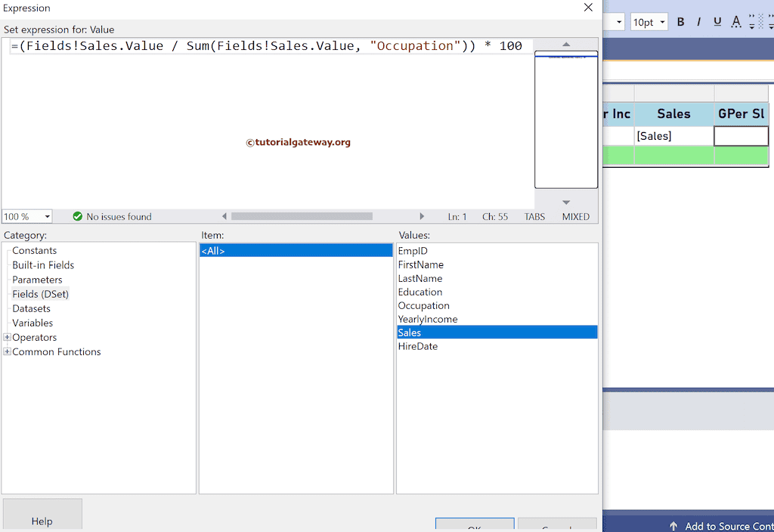Click the up scroll arrow in the expression editor

565,43
